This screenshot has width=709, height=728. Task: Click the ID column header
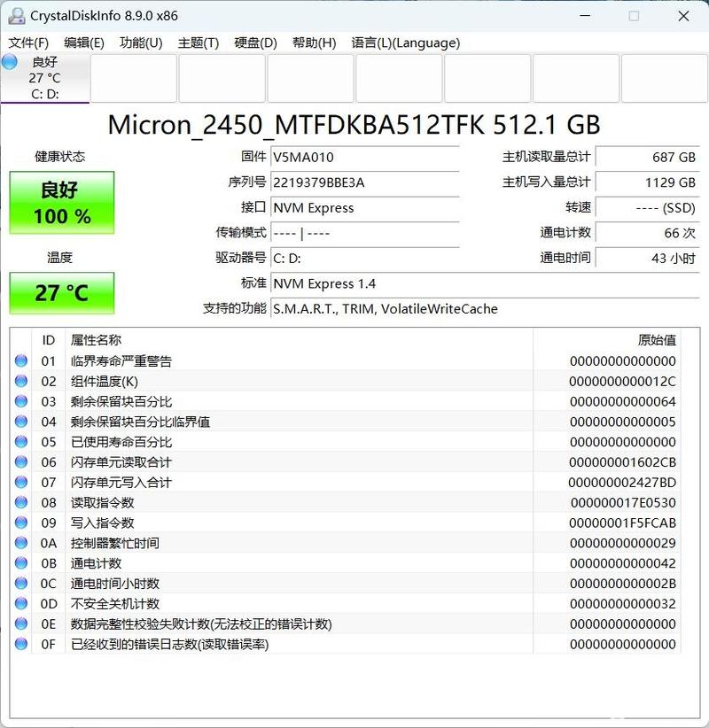point(49,340)
